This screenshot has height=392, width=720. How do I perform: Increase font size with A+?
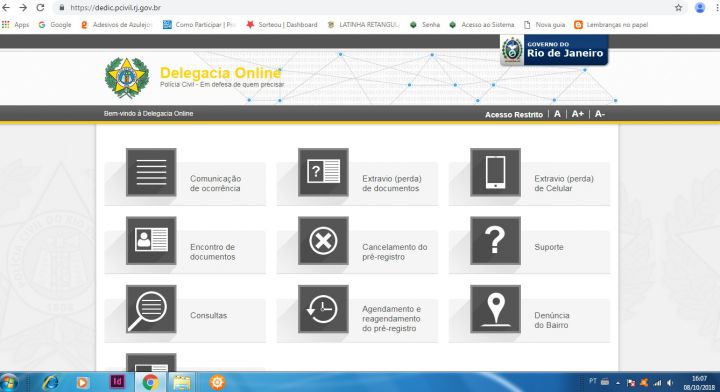point(578,114)
